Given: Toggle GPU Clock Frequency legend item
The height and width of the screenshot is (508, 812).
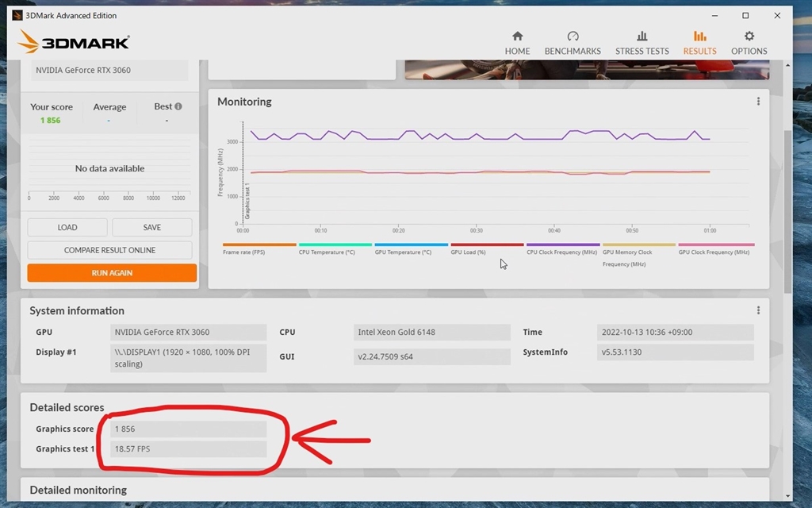Looking at the screenshot, I should tap(716, 248).
